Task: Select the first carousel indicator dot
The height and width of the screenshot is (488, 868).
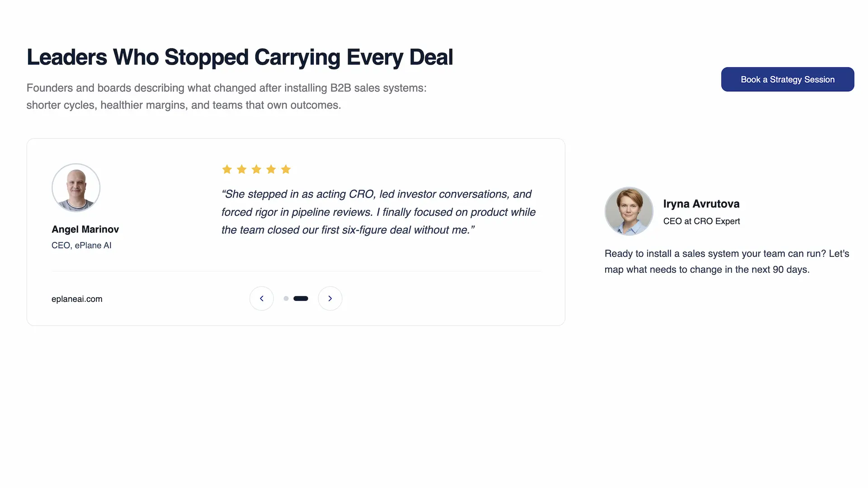Action: [x=286, y=298]
